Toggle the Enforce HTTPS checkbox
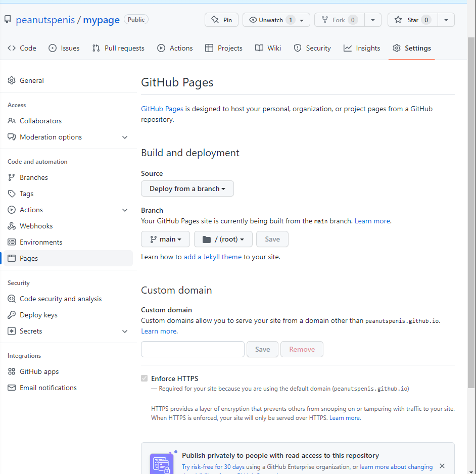The width and height of the screenshot is (476, 474). (x=144, y=378)
